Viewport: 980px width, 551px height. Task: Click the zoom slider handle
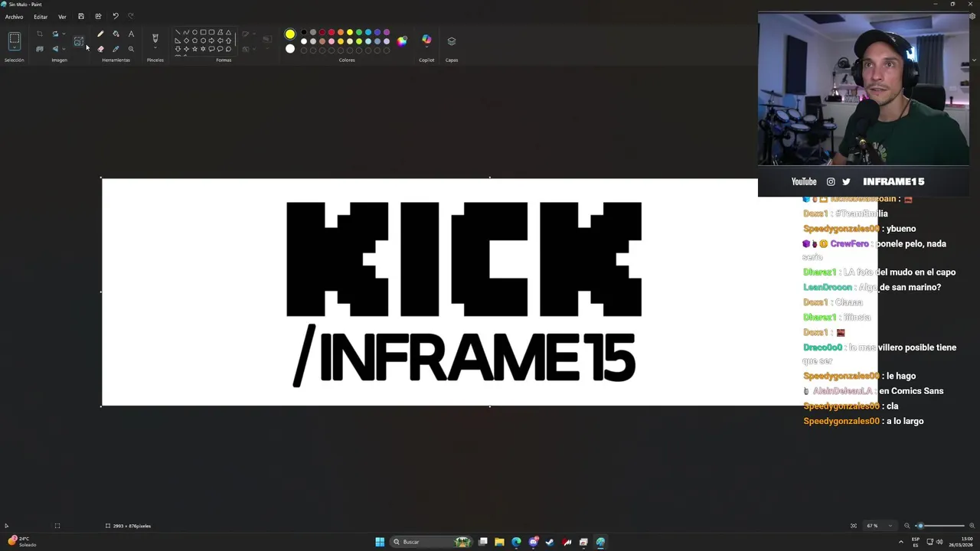pos(920,526)
